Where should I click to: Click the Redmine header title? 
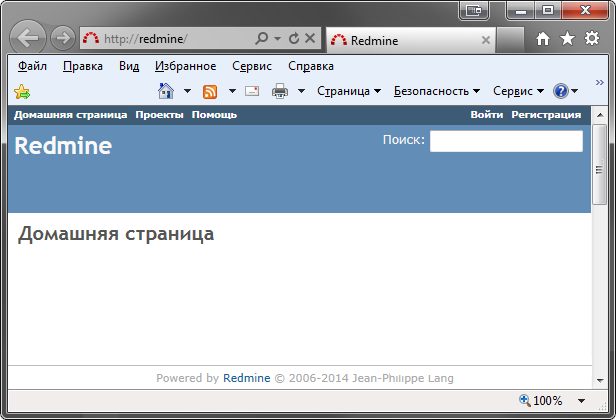coord(63,146)
